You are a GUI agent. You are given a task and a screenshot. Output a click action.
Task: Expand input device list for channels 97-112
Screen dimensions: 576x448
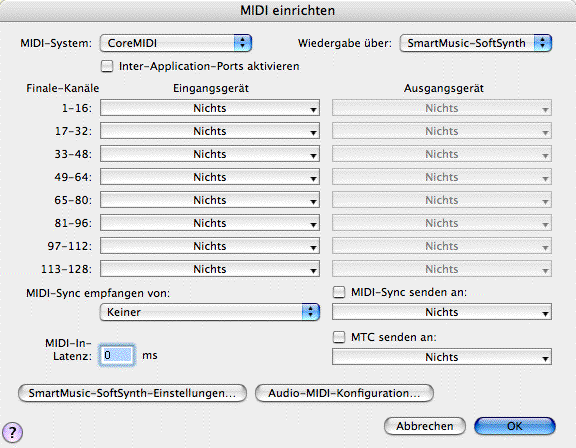tap(210, 246)
